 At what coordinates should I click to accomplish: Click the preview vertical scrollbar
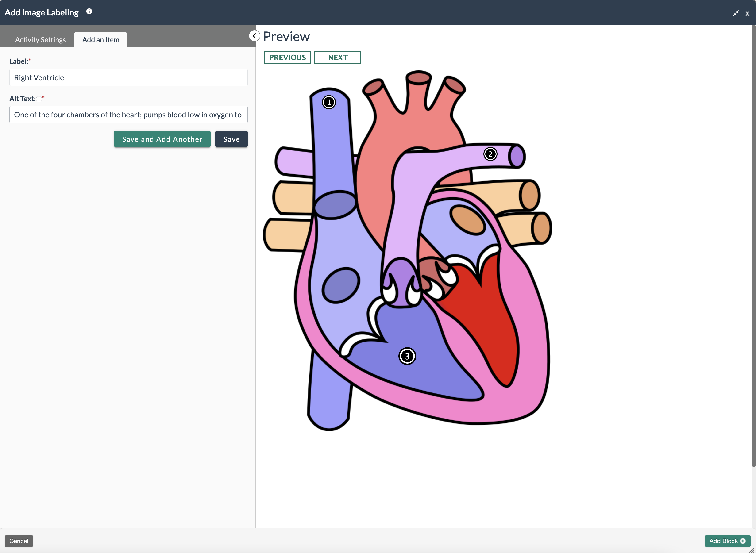[x=753, y=246]
